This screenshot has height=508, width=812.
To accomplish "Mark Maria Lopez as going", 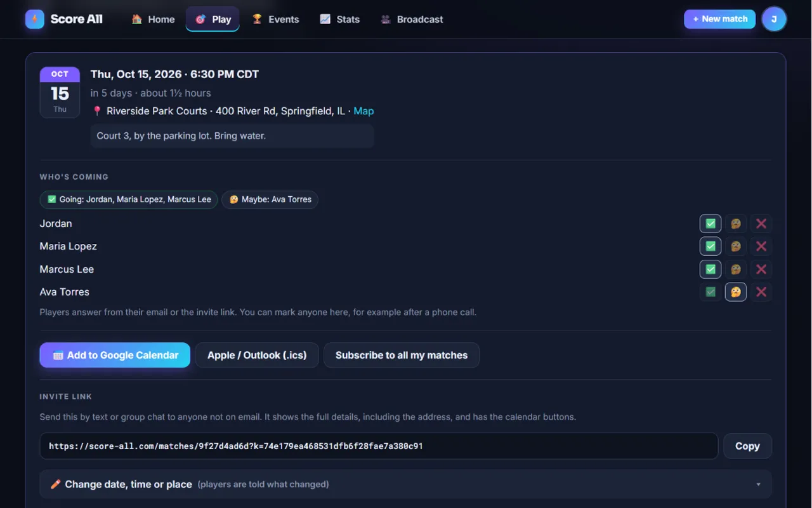I will [x=710, y=246].
